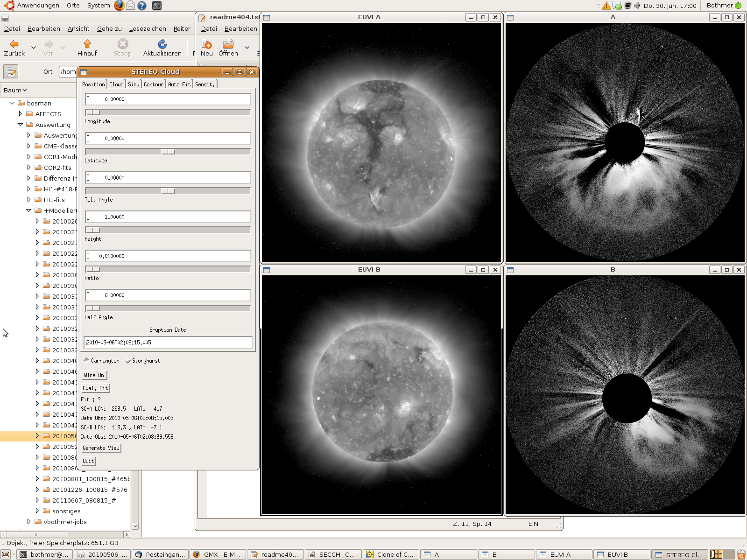747x560 pixels.
Task: Click the tree panel vertical scrollbar down arrow
Action: [135, 526]
